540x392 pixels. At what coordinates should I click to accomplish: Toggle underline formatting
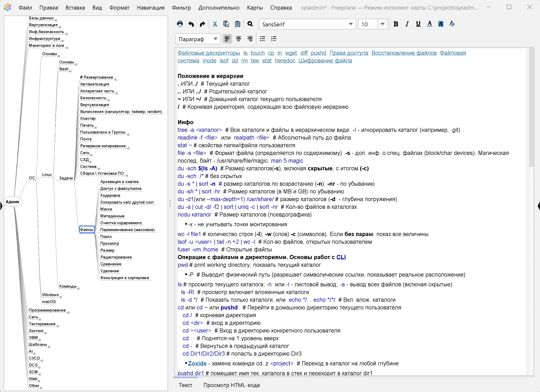(x=418, y=24)
